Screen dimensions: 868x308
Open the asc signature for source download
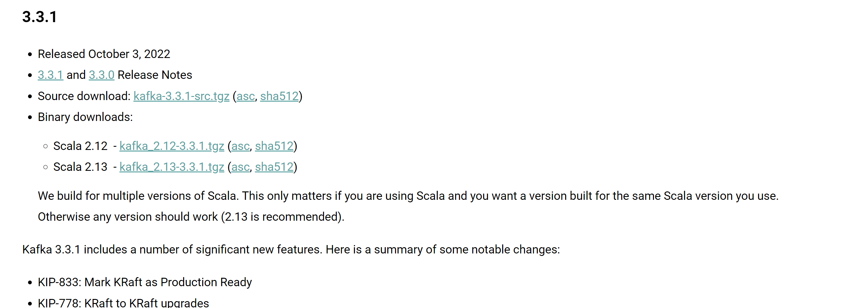245,96
